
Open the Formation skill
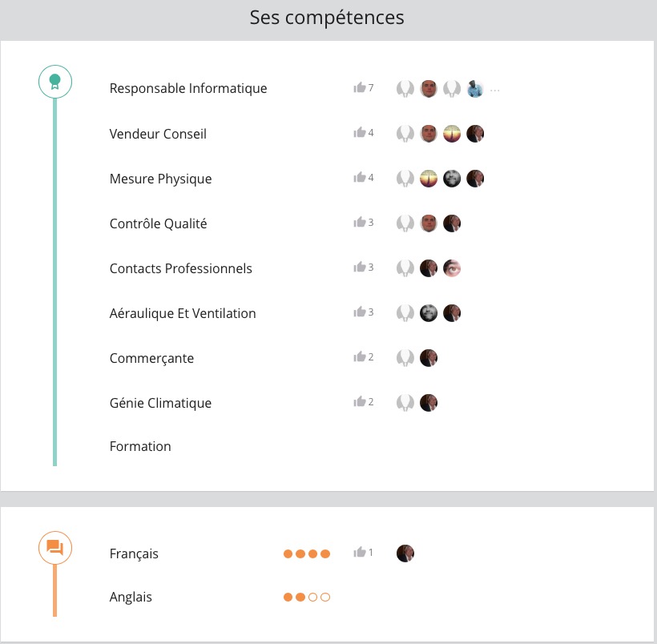pyautogui.click(x=140, y=446)
